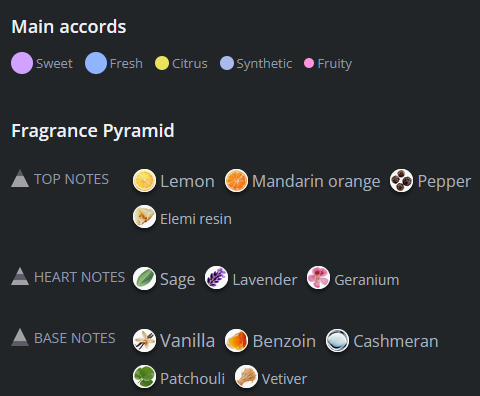Select the Vanilla note icon
The image size is (480, 396).
coord(144,341)
